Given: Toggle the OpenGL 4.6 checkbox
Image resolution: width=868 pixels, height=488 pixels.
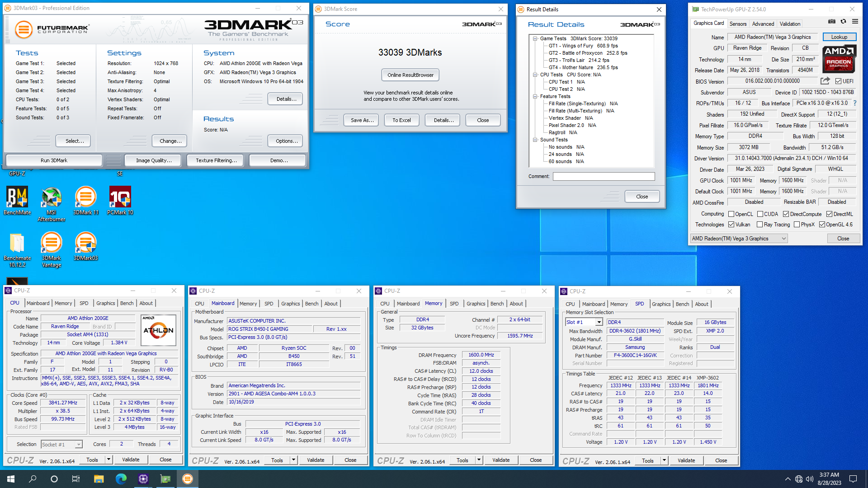Looking at the screenshot, I should pos(822,224).
